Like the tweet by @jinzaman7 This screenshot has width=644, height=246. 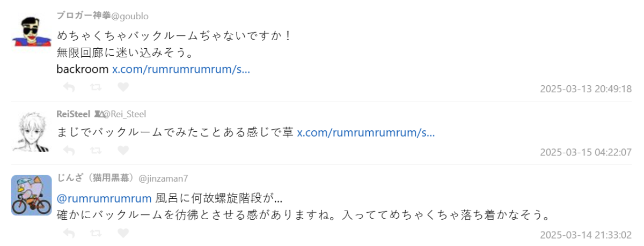(123, 233)
